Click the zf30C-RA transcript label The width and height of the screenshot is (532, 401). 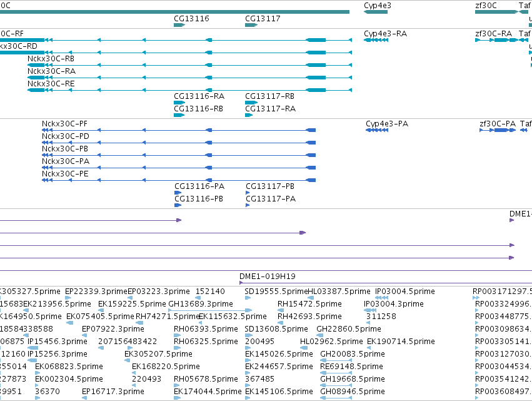click(x=494, y=34)
